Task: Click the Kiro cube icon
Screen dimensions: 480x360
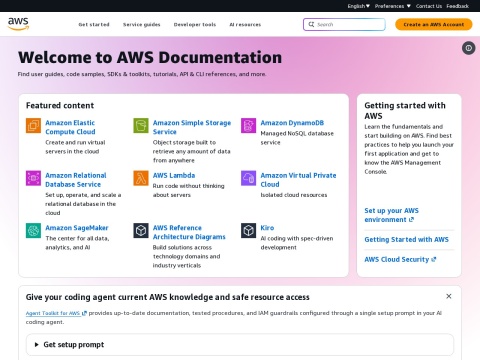Action: (249, 230)
